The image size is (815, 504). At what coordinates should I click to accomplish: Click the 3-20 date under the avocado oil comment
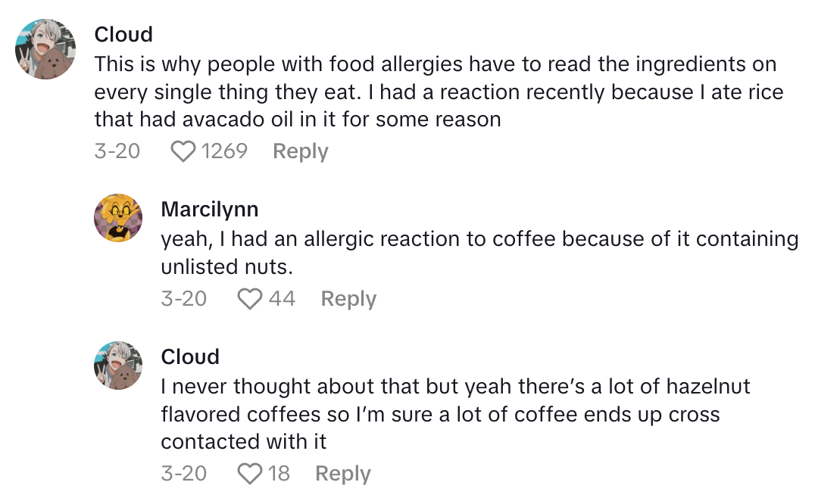[x=117, y=152]
